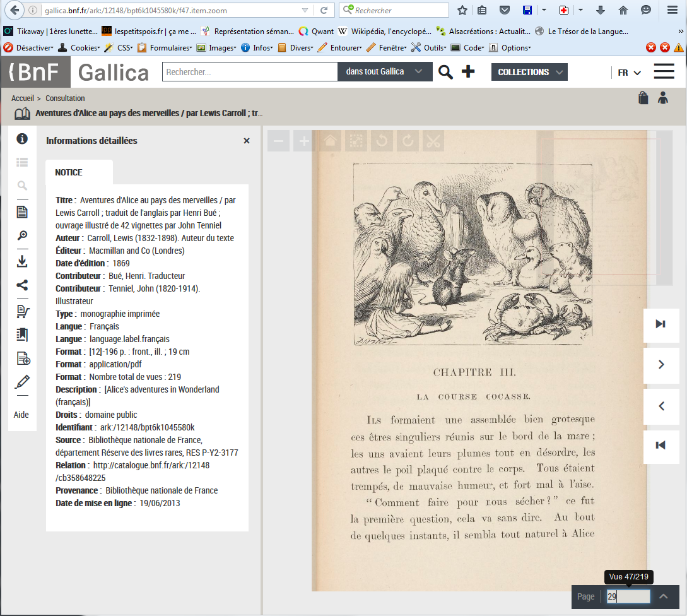Toggle the detailed information panel icon
The image size is (687, 616).
click(x=22, y=139)
